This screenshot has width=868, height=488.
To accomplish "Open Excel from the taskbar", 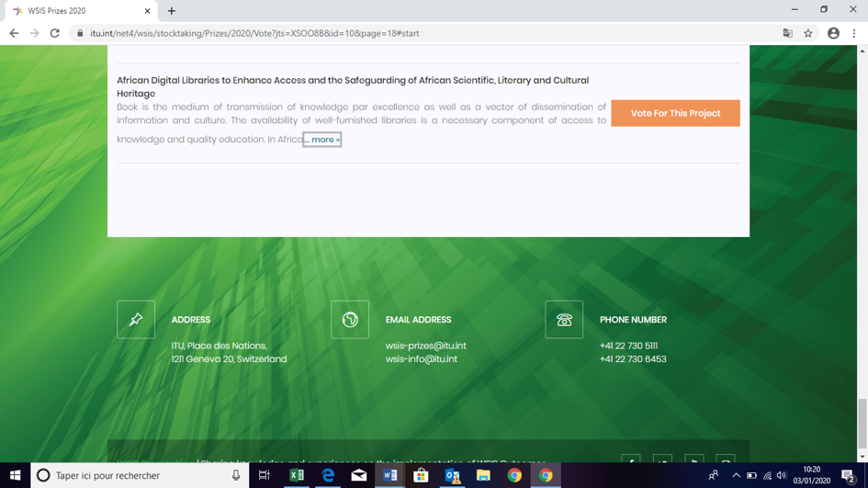I will click(x=297, y=475).
